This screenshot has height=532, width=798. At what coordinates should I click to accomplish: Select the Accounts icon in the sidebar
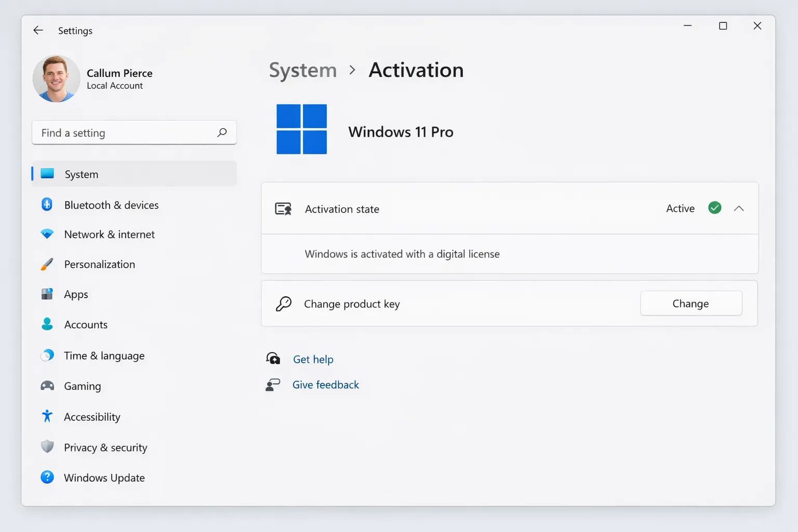(x=47, y=324)
